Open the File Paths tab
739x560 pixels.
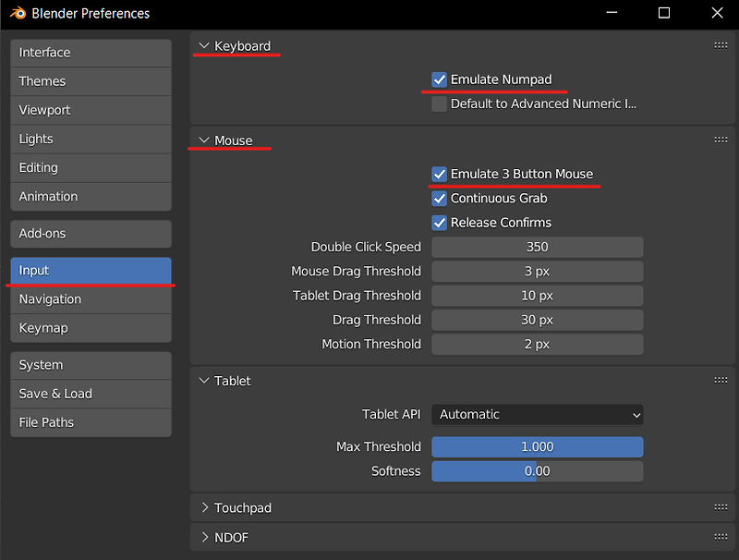tap(91, 423)
